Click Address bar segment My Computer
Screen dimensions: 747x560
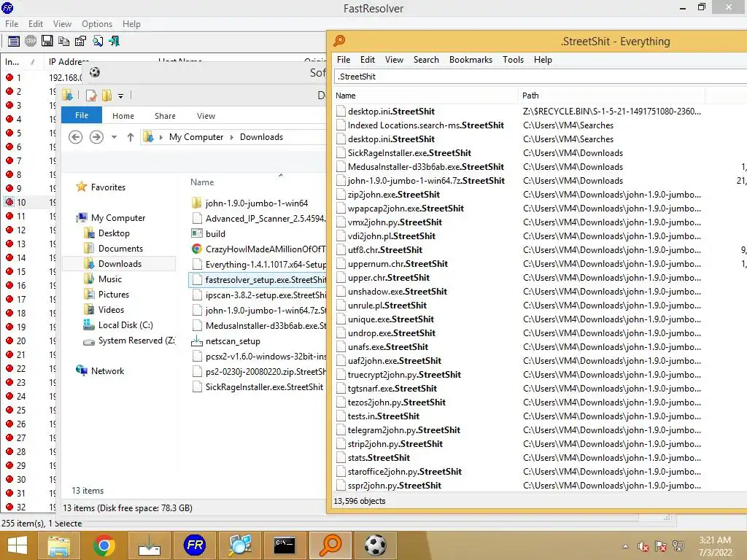[196, 137]
